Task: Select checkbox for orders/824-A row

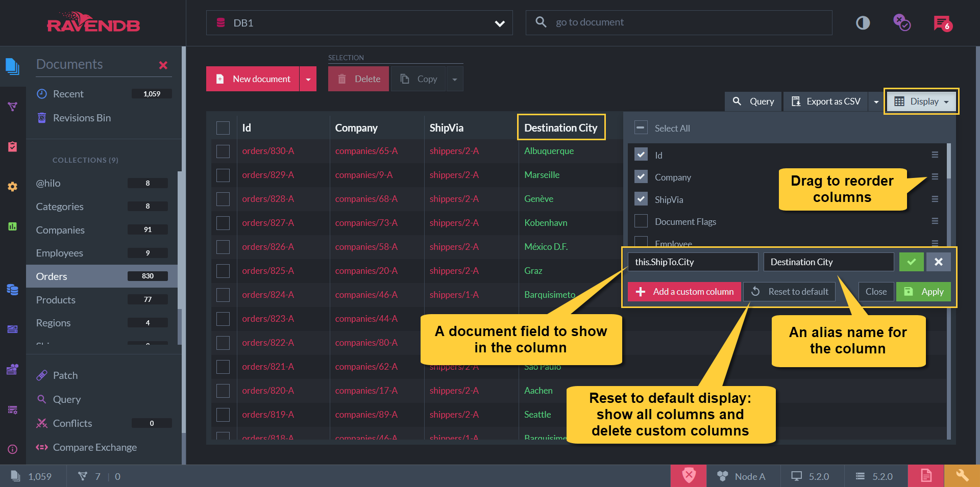Action: (x=223, y=295)
